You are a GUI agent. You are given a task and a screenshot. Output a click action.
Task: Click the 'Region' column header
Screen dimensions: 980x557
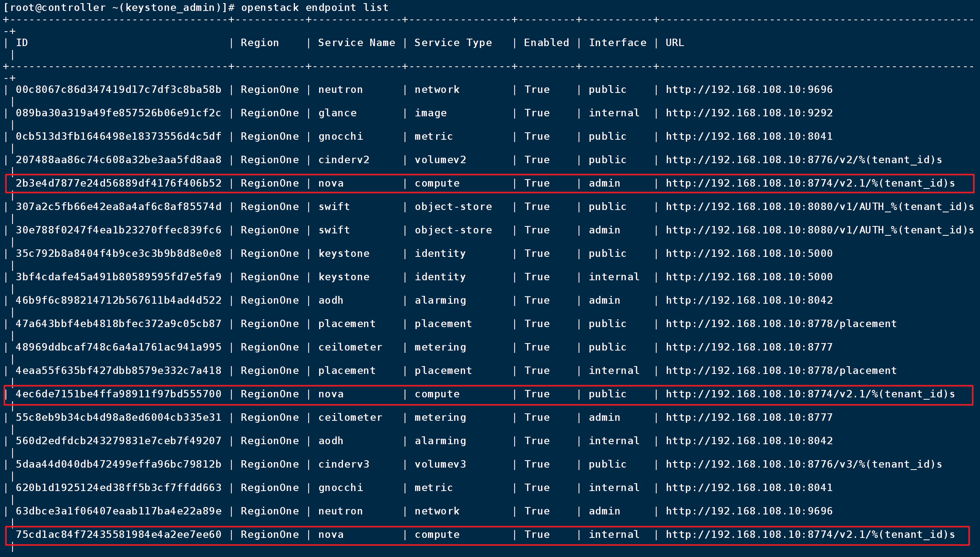259,43
